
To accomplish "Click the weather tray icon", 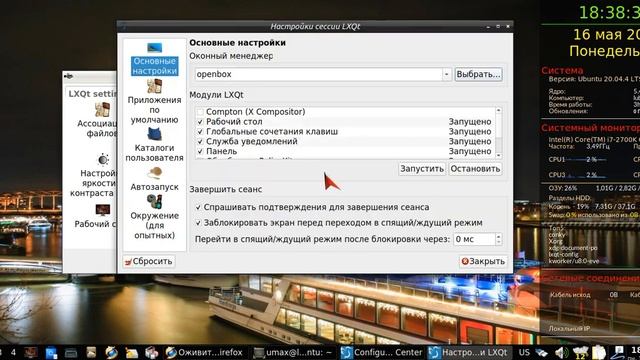I will click(580, 353).
